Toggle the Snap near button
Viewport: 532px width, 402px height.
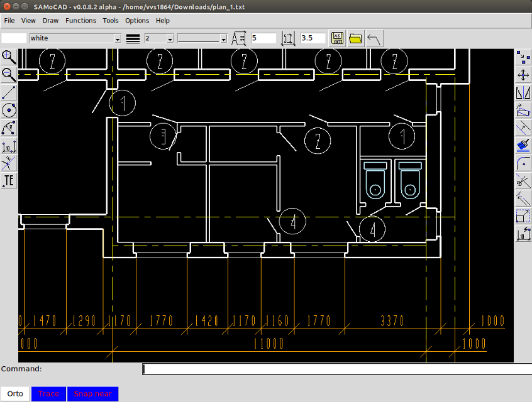click(92, 394)
